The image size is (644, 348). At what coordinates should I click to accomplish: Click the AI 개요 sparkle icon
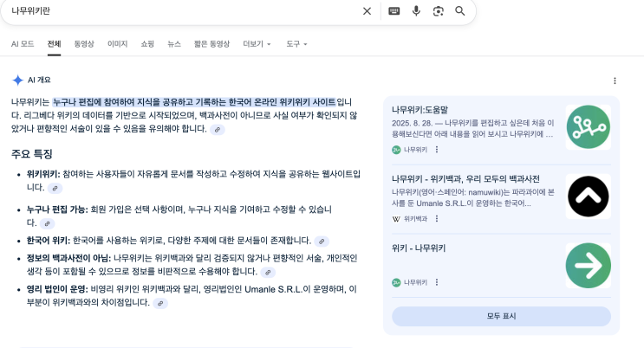(x=17, y=80)
